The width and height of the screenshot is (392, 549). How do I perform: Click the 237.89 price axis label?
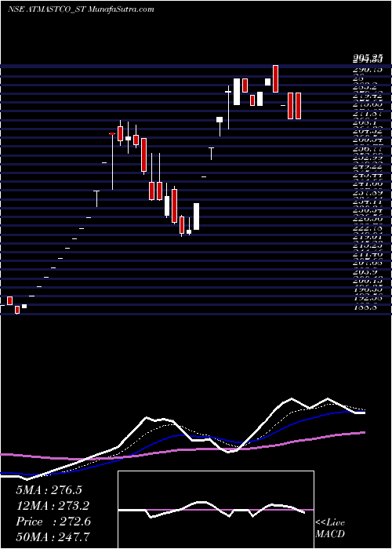pos(368,193)
